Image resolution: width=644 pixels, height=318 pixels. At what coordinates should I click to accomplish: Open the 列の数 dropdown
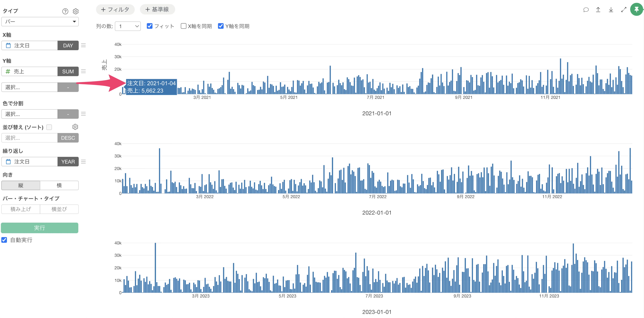pyautogui.click(x=128, y=26)
